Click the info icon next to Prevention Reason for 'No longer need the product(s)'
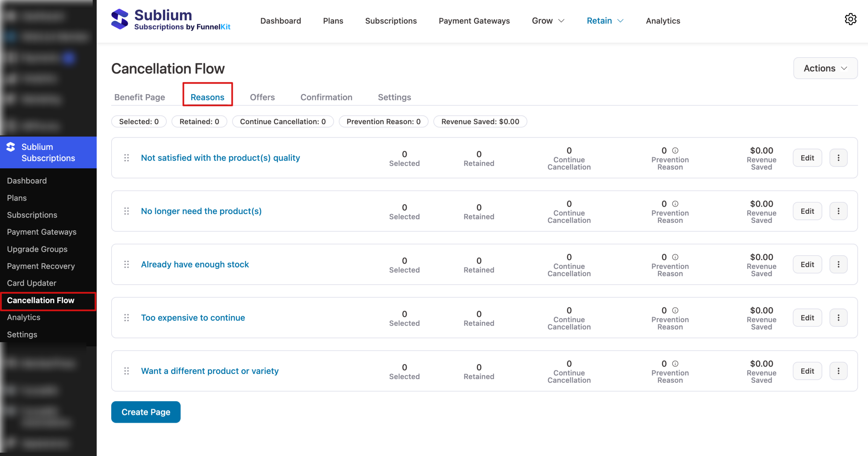Image resolution: width=868 pixels, height=456 pixels. coord(675,204)
